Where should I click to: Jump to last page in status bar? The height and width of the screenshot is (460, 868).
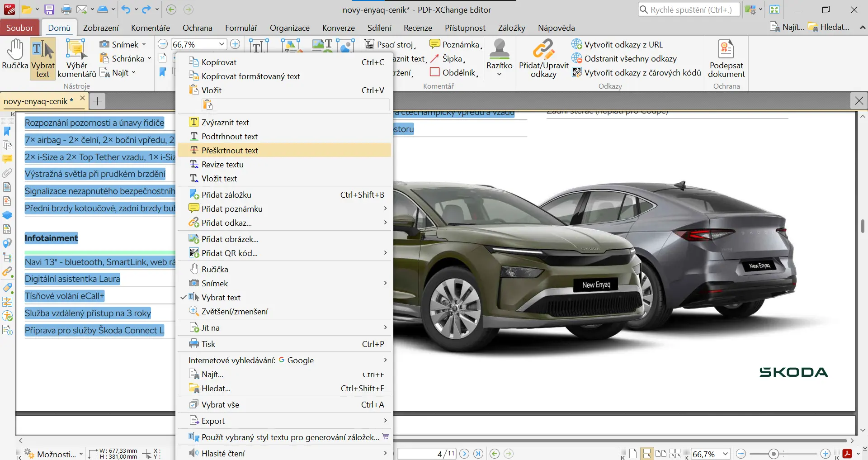pyautogui.click(x=478, y=454)
